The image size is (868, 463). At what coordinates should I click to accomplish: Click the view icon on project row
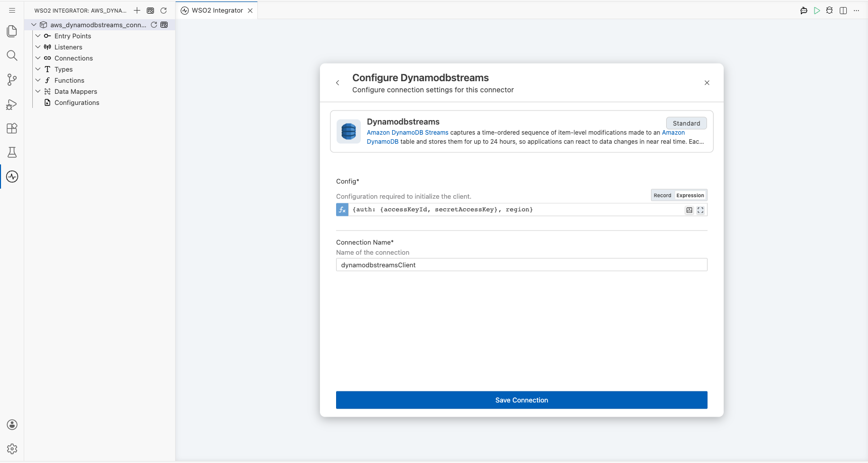click(164, 25)
